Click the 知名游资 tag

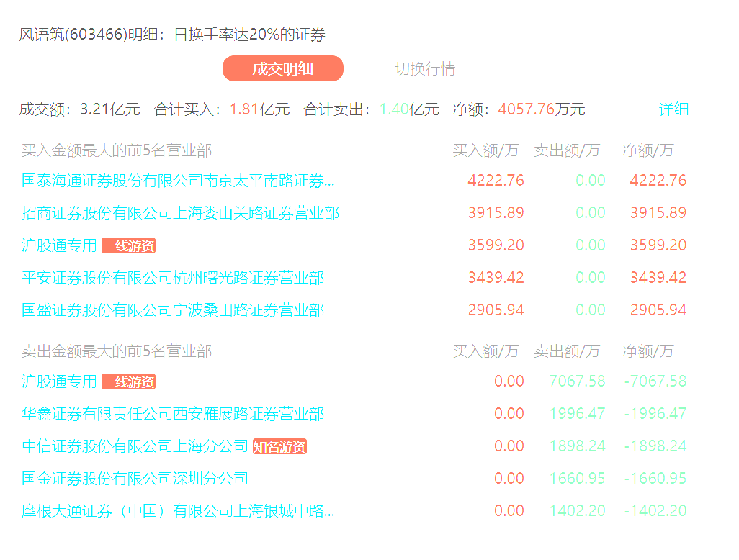point(280,446)
